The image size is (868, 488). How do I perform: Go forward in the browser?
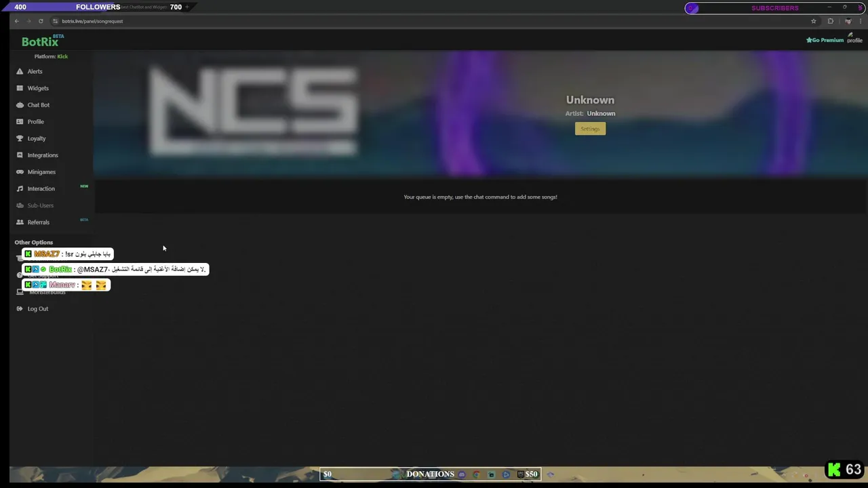[28, 21]
